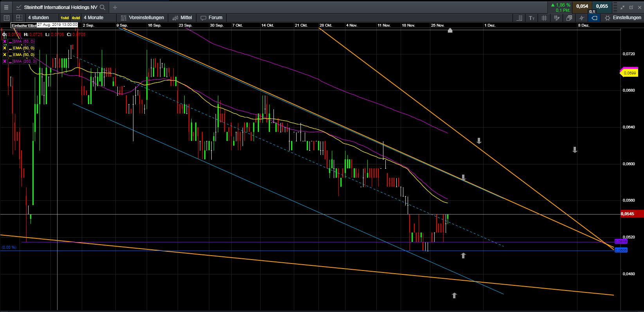Click the 0,0600 price axis label
This screenshot has height=312, width=644.
coord(628,164)
